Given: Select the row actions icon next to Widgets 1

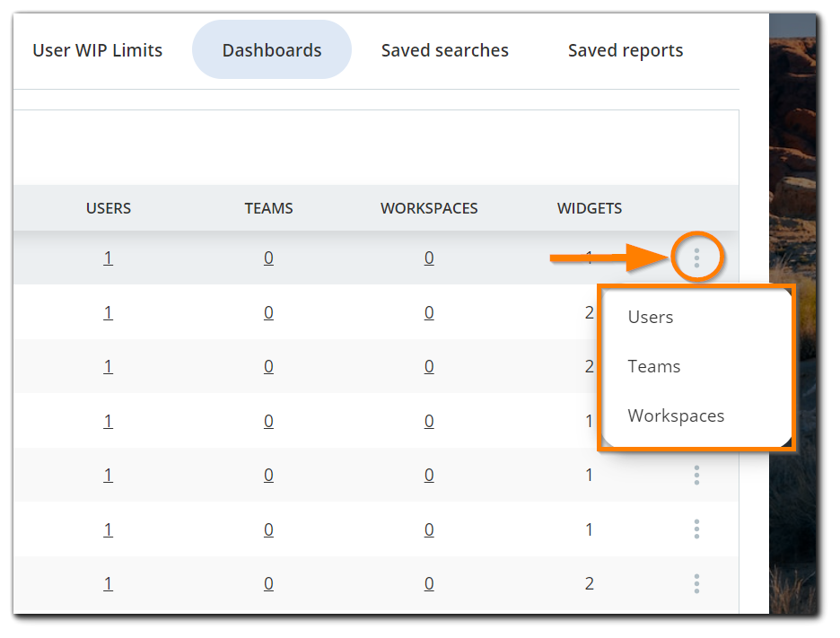Looking at the screenshot, I should tap(697, 475).
